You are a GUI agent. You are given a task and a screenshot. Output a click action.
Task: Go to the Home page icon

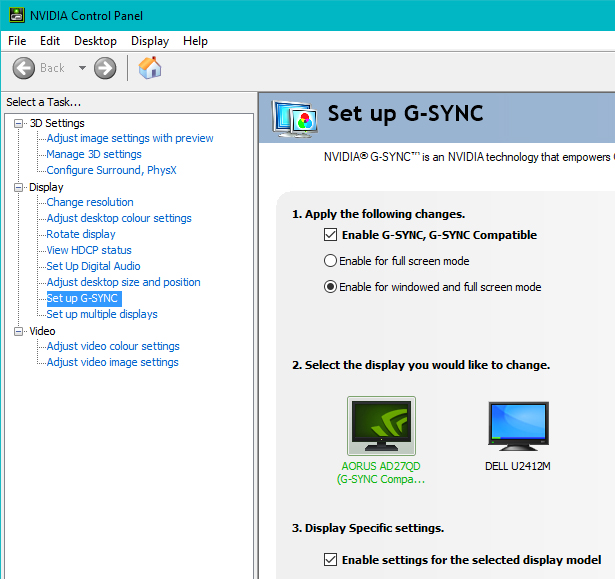pyautogui.click(x=150, y=68)
